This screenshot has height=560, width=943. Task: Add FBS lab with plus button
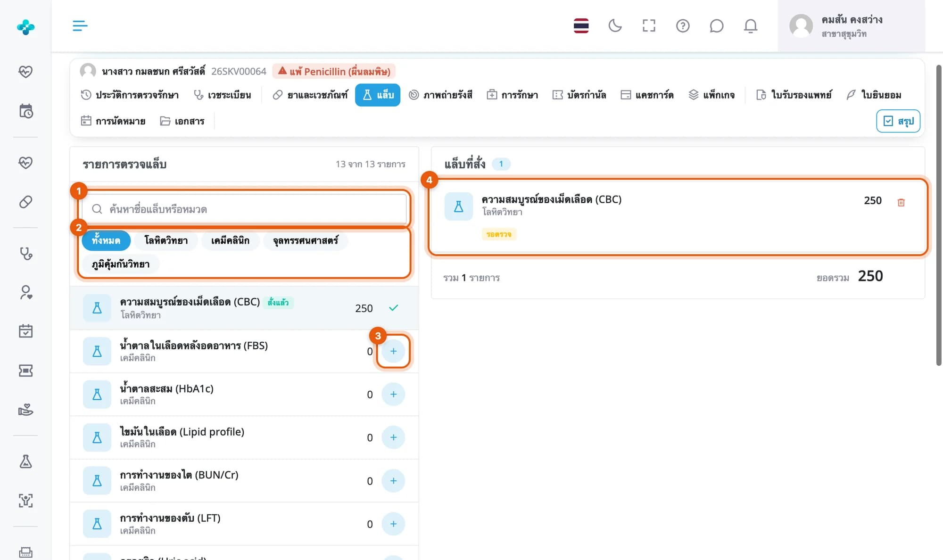coord(393,351)
